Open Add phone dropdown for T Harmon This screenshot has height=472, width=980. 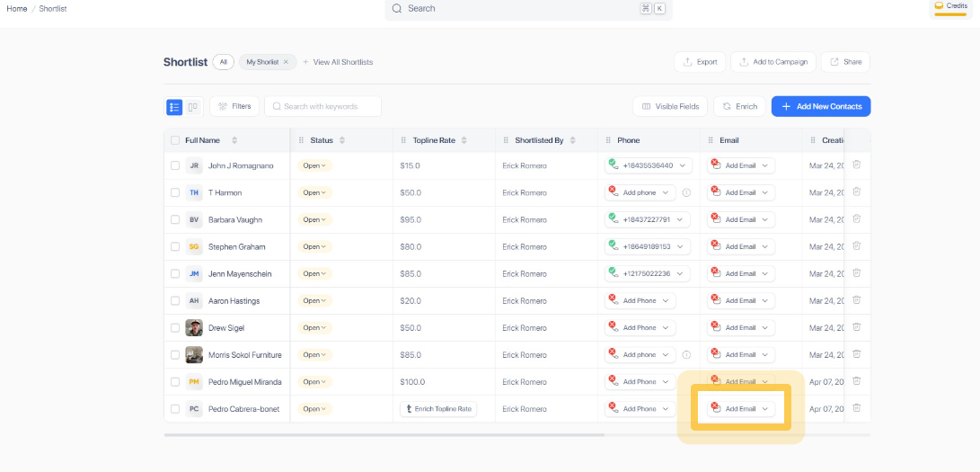click(x=640, y=192)
